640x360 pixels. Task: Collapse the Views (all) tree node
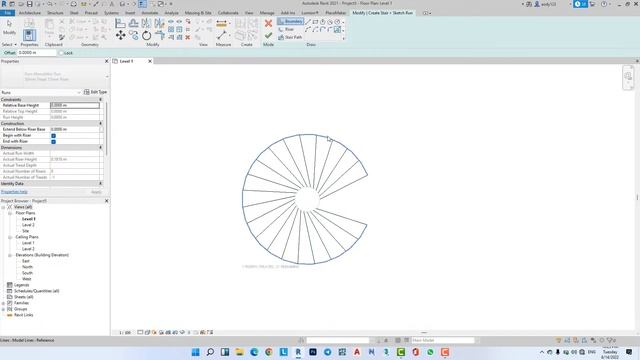click(3, 207)
